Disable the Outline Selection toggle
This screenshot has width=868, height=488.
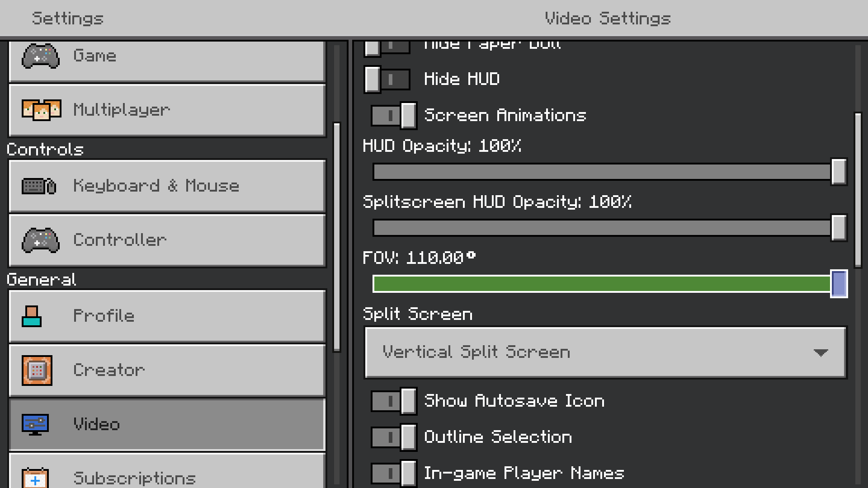coord(392,436)
